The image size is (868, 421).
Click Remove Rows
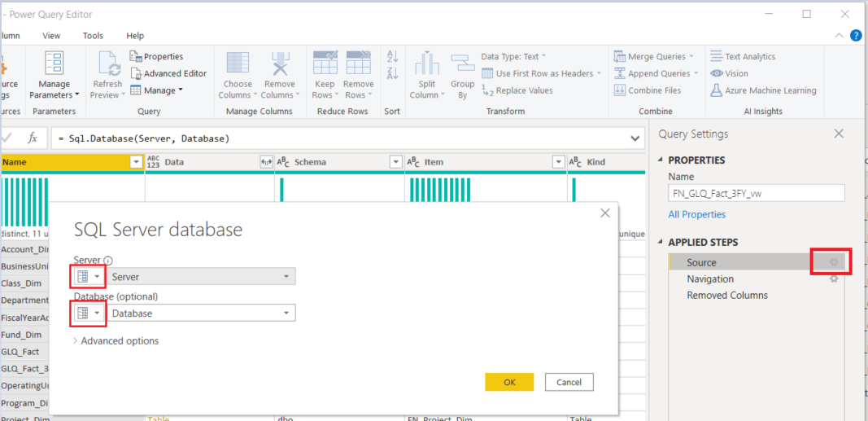(358, 77)
